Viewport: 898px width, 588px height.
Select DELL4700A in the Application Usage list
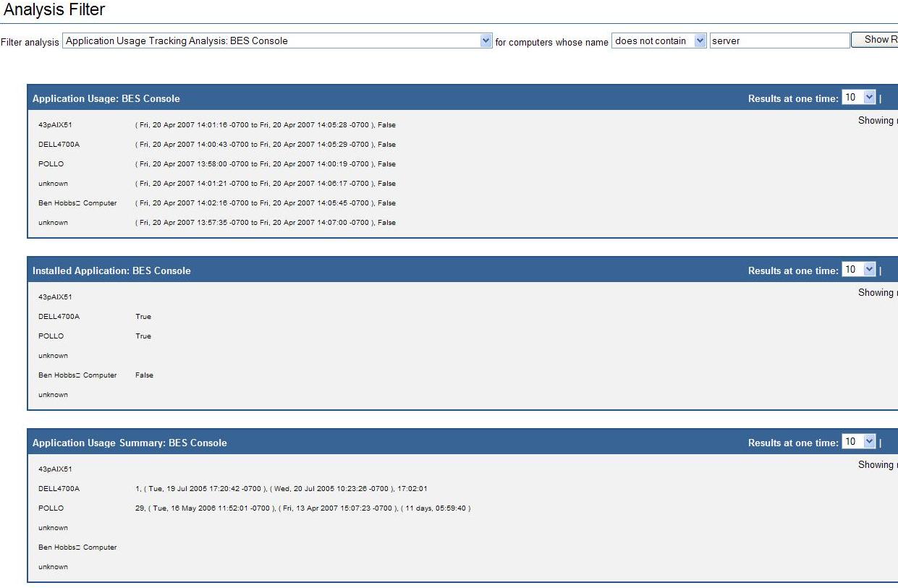point(59,145)
